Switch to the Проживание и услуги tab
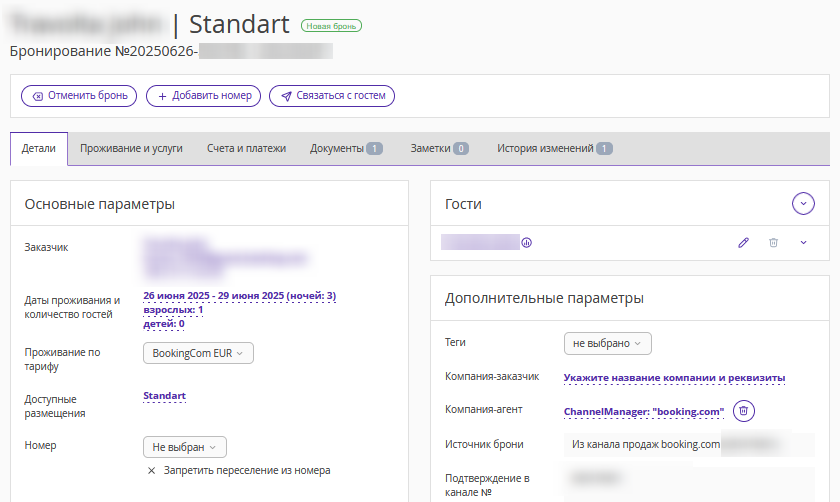The width and height of the screenshot is (840, 502). [131, 148]
